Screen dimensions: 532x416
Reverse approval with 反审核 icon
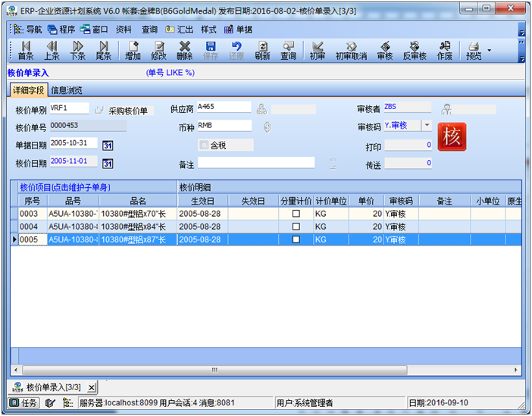tap(415, 51)
